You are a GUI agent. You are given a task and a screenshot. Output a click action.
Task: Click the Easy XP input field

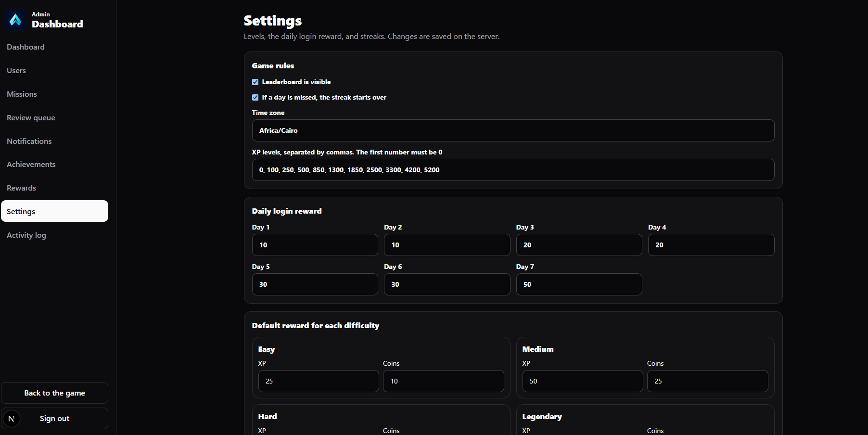point(319,381)
